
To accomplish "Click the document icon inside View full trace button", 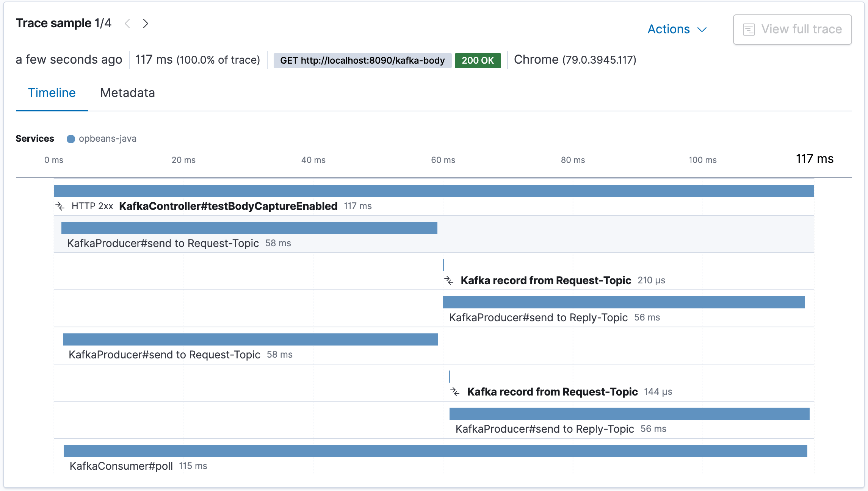I will tap(748, 29).
